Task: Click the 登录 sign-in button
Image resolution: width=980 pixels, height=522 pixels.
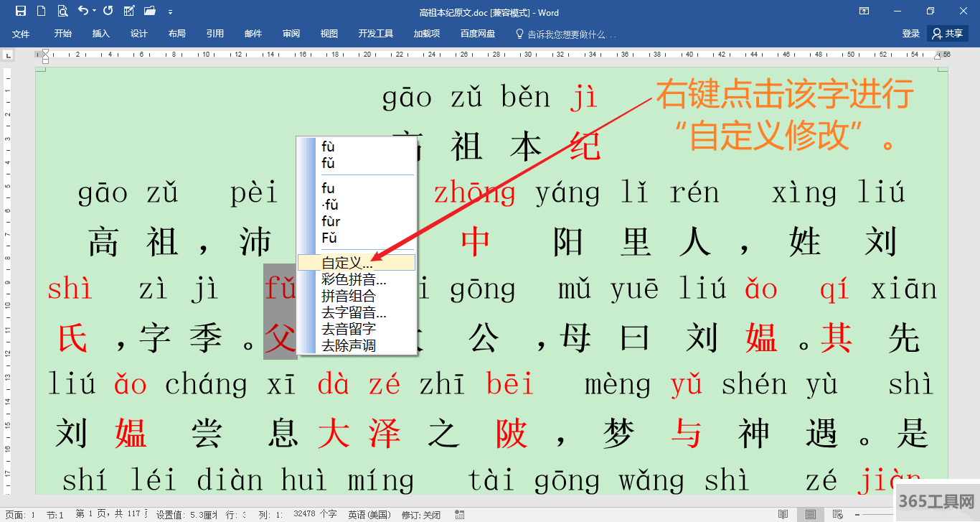Action: pos(911,34)
